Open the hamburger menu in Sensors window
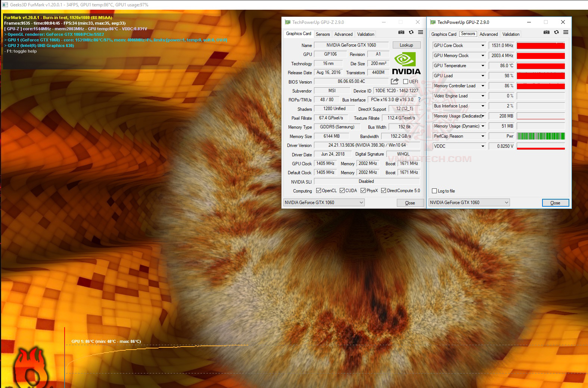588x388 pixels. click(566, 32)
